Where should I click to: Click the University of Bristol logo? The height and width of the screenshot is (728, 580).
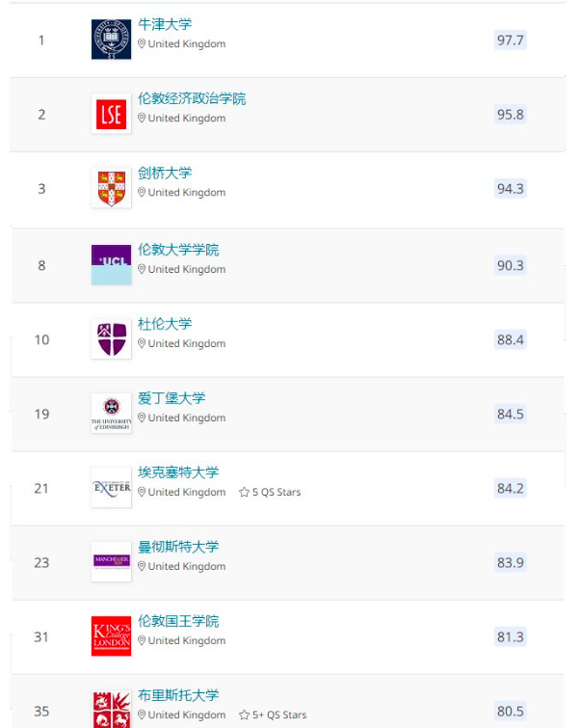tap(111, 709)
